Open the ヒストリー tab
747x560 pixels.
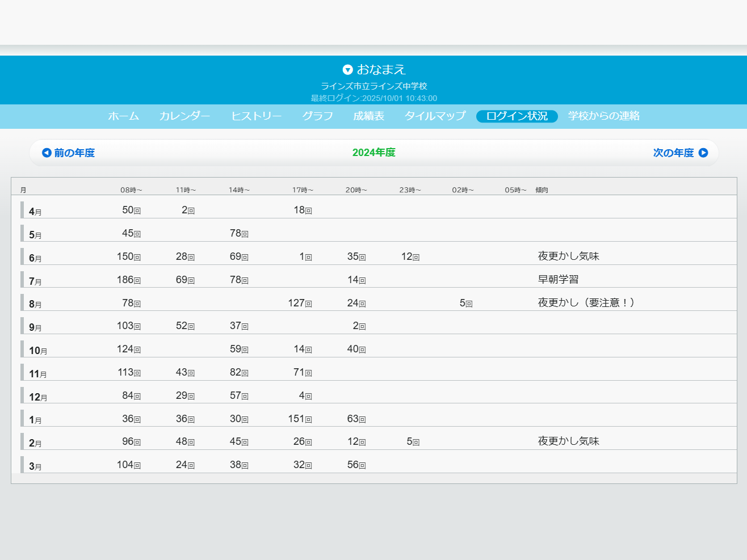pos(256,116)
